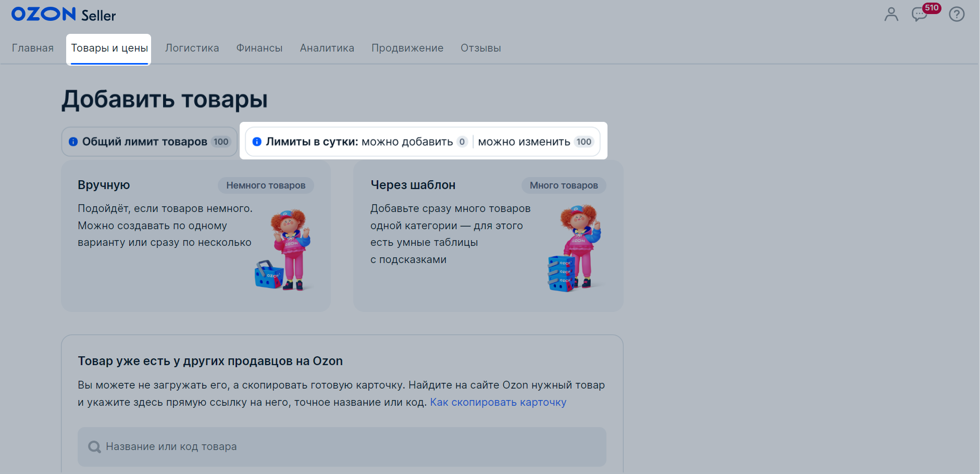The image size is (980, 474).
Task: Click the Общий лимит товаров label
Action: [x=145, y=142]
